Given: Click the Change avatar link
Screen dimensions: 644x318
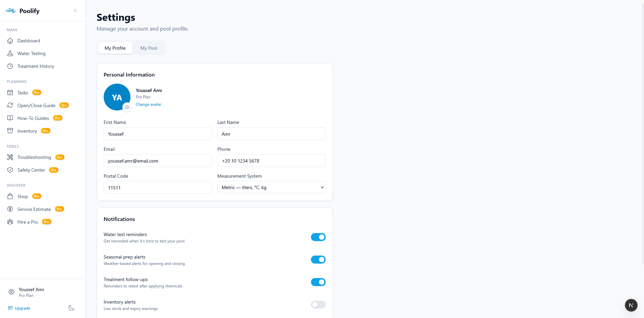Looking at the screenshot, I should (x=149, y=104).
